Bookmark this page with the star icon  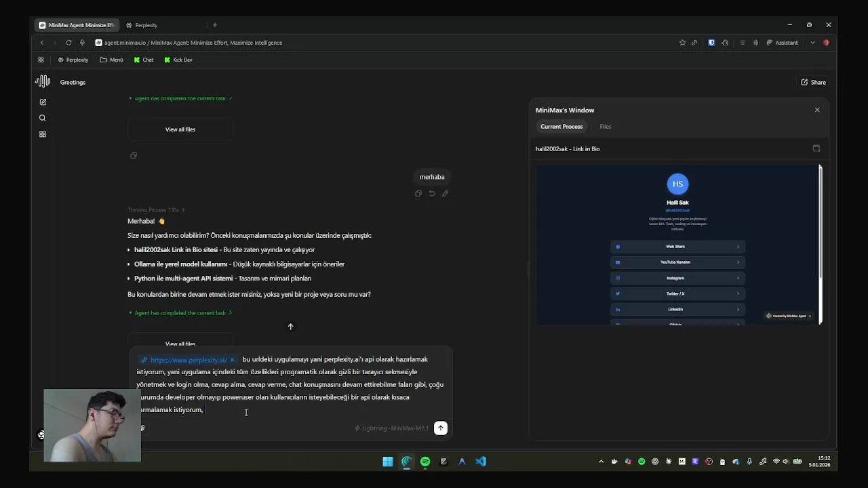[x=682, y=43]
